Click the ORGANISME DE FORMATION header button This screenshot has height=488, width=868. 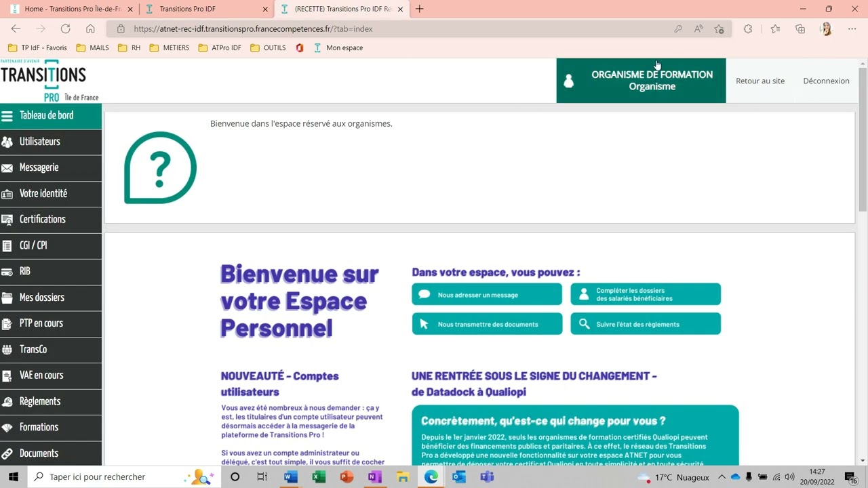(x=641, y=81)
